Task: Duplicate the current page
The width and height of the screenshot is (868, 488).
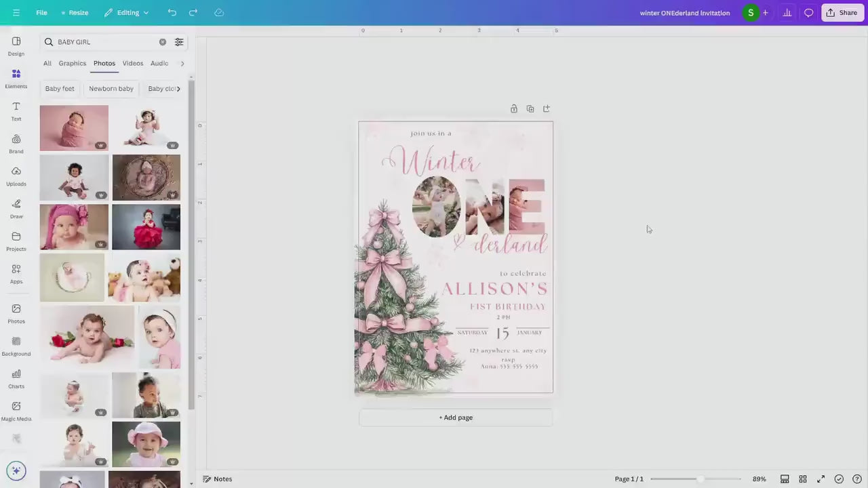Action: (x=530, y=108)
